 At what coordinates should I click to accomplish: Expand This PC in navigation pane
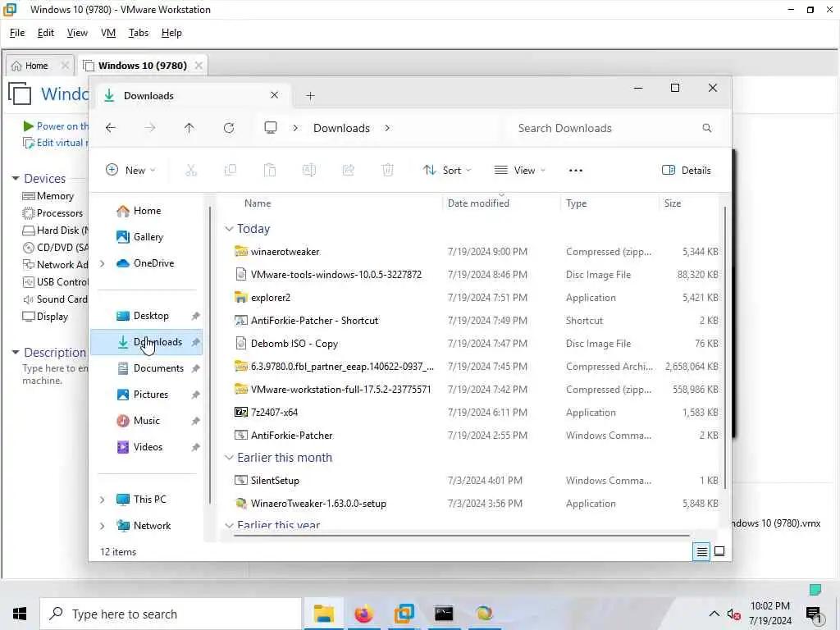[x=103, y=500]
